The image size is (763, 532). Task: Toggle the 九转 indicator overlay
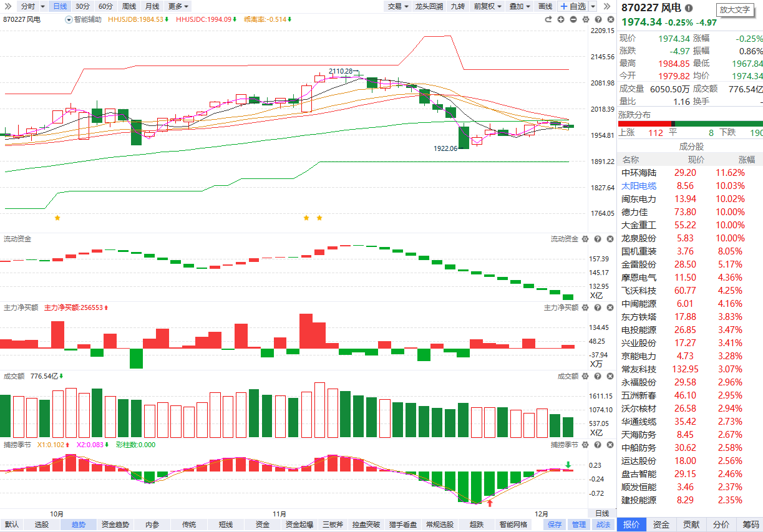tap(457, 6)
